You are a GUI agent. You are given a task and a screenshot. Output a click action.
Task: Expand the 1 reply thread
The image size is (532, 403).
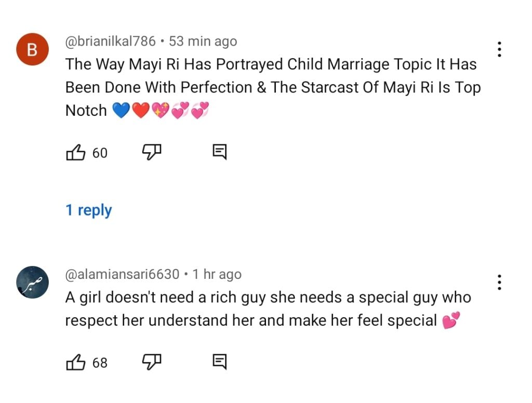(88, 210)
